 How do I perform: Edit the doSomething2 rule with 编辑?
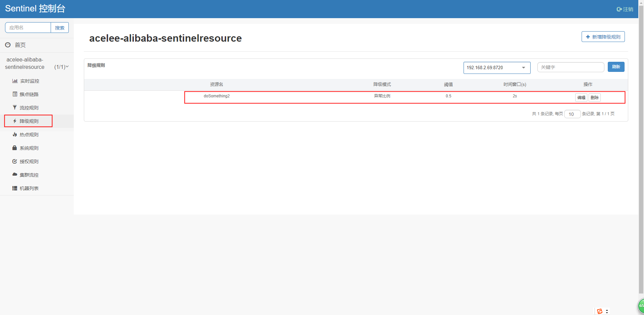[581, 98]
